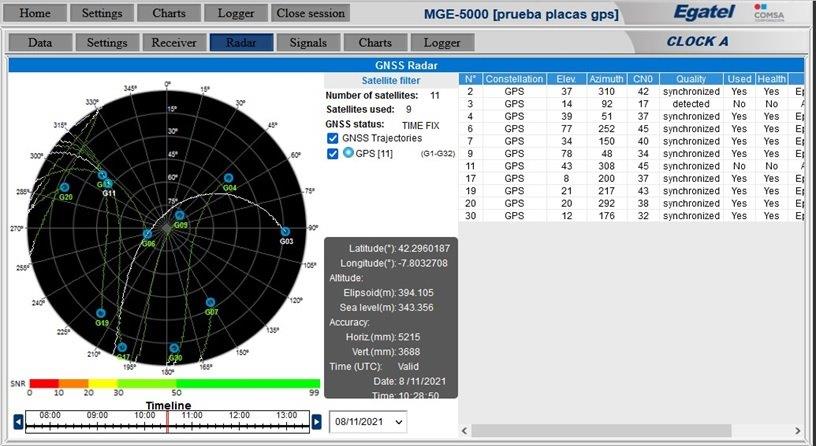Toggle GNSS Trajectories checkbox
The height and width of the screenshot is (446, 816).
click(x=333, y=138)
